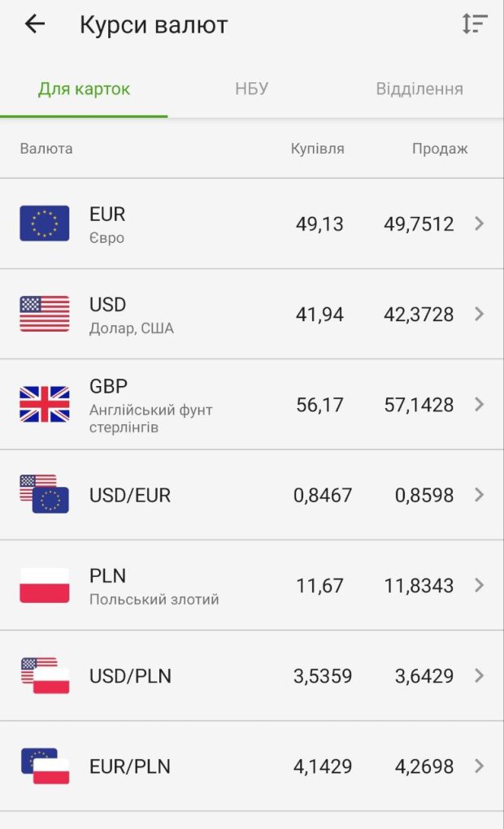Viewport: 504px width, 829px height.
Task: Open the sort order icon
Action: (475, 24)
